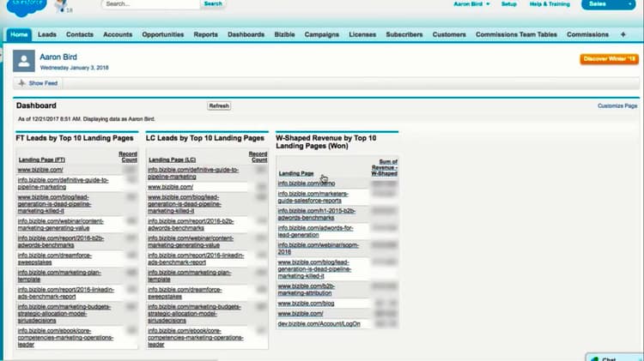Open www.bizible.com/b2b-marketing-attribution link
Viewport: 644px width, 361px height.
pos(306,290)
